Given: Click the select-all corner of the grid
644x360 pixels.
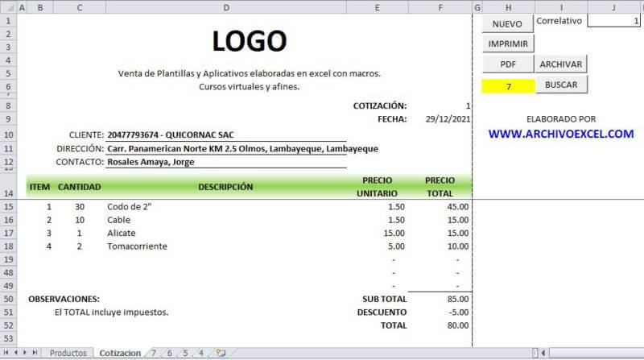Looking at the screenshot, I should [x=8, y=7].
